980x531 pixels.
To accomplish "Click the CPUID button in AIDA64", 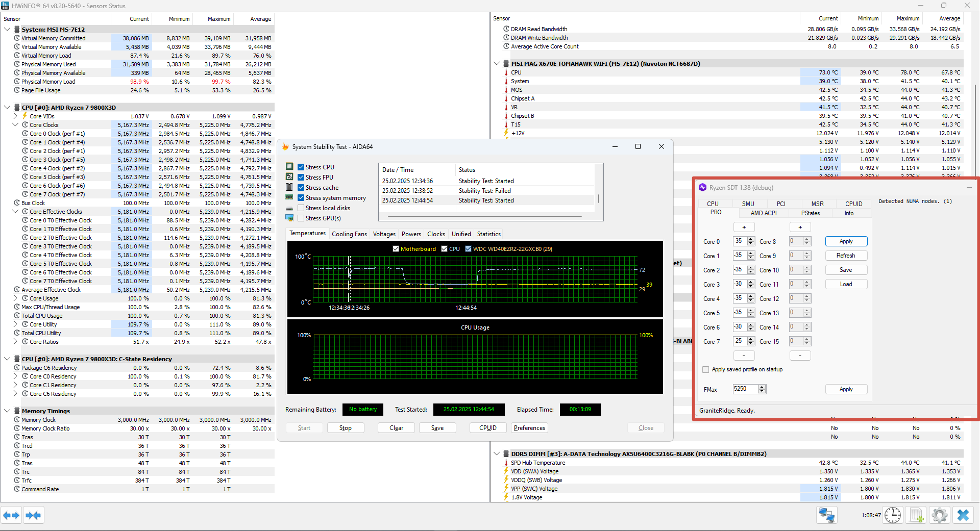I will coord(488,428).
